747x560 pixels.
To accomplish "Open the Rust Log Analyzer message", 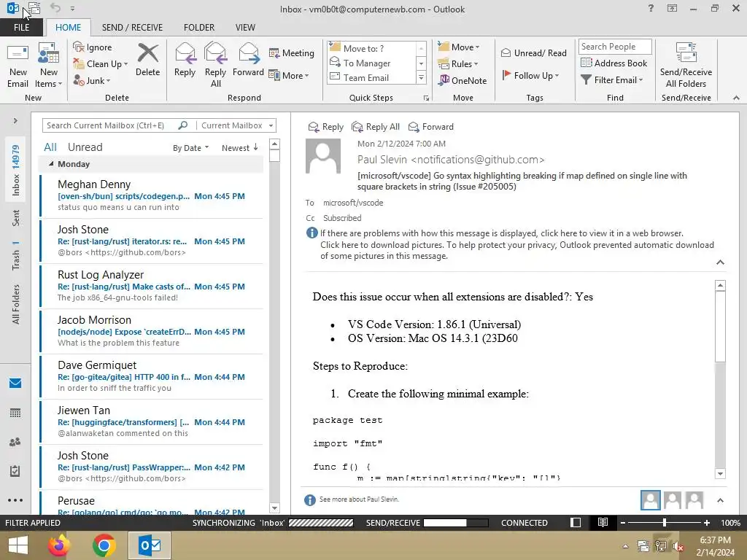I will (152, 286).
